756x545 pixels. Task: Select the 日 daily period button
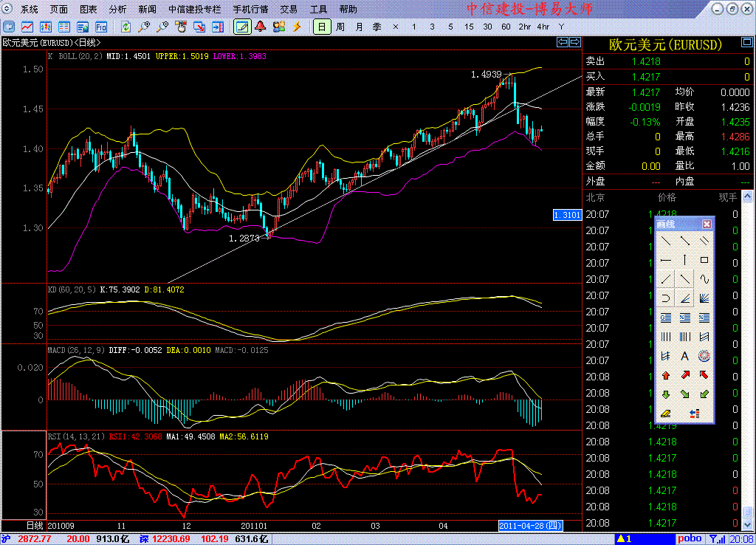[x=322, y=27]
